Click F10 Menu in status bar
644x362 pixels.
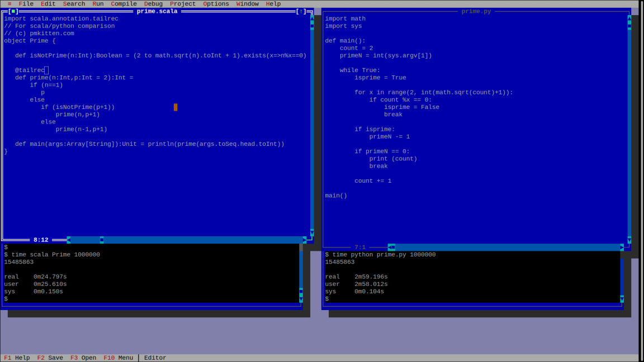coord(118,358)
